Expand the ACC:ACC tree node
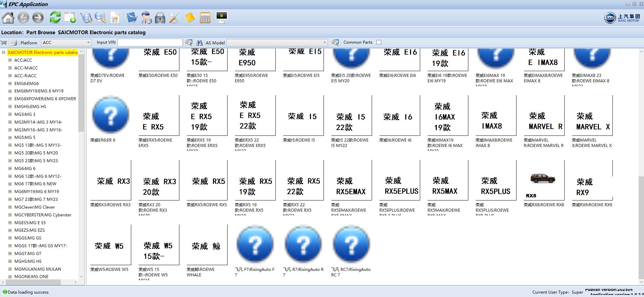 10,60
